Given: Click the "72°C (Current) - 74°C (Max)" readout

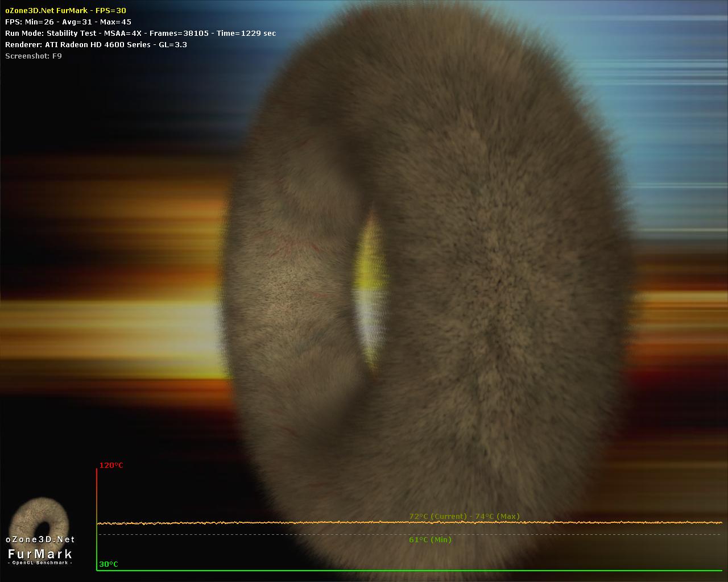Looking at the screenshot, I should tap(464, 516).
